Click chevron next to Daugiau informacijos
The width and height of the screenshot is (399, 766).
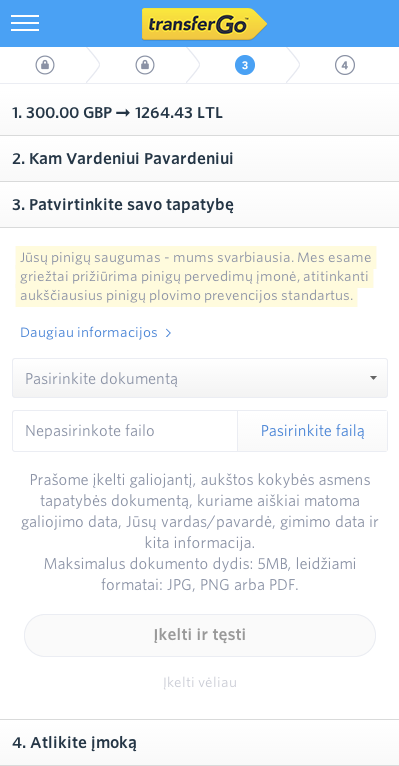coord(168,333)
